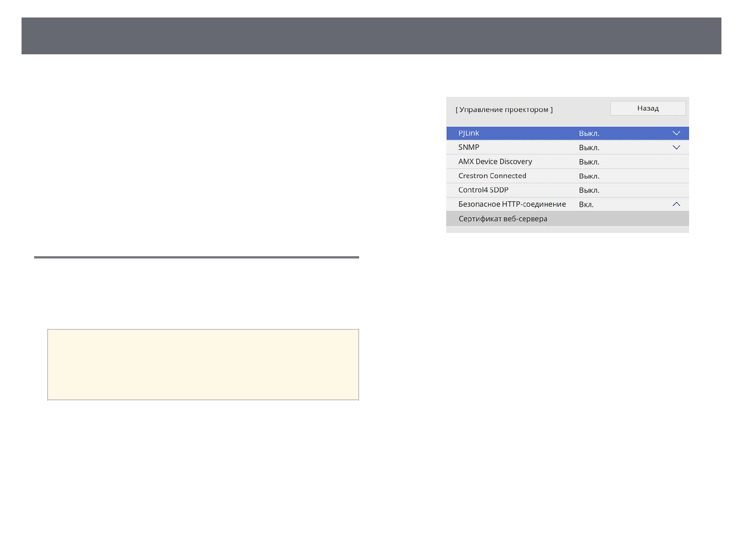Screen dimensions: 756x534
Task: Toggle the Control4 SDDP Выкл. value
Action: tap(589, 190)
